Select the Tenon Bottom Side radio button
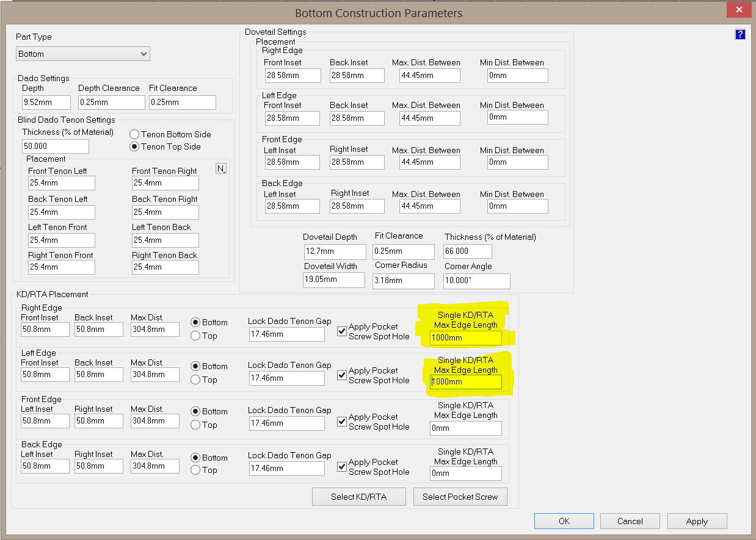Image resolution: width=756 pixels, height=540 pixels. (134, 134)
